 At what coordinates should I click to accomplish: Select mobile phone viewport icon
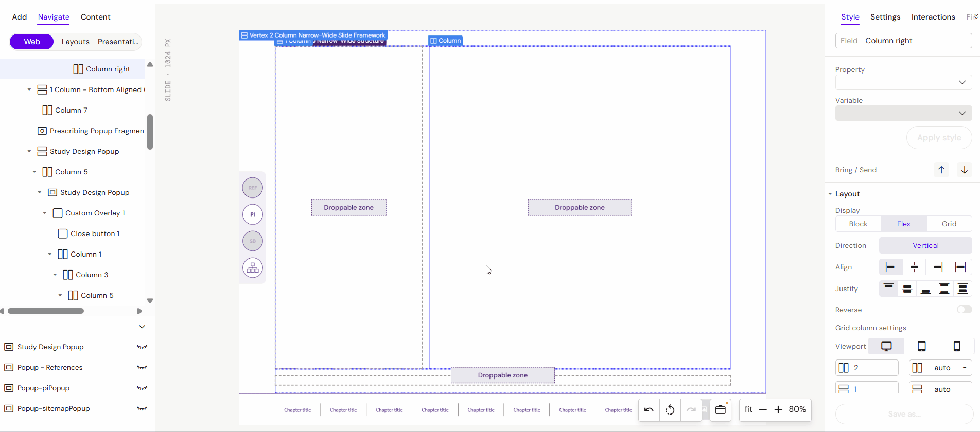click(x=957, y=346)
